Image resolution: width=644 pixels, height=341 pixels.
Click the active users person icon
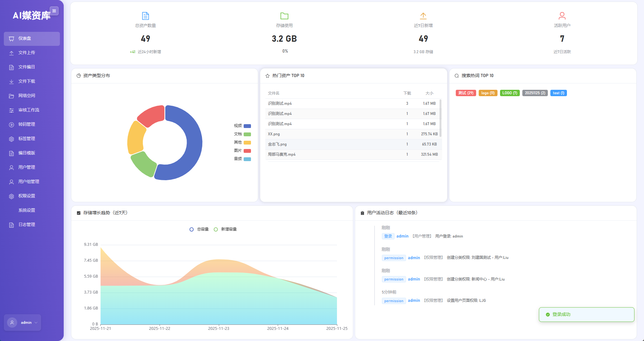pos(562,16)
